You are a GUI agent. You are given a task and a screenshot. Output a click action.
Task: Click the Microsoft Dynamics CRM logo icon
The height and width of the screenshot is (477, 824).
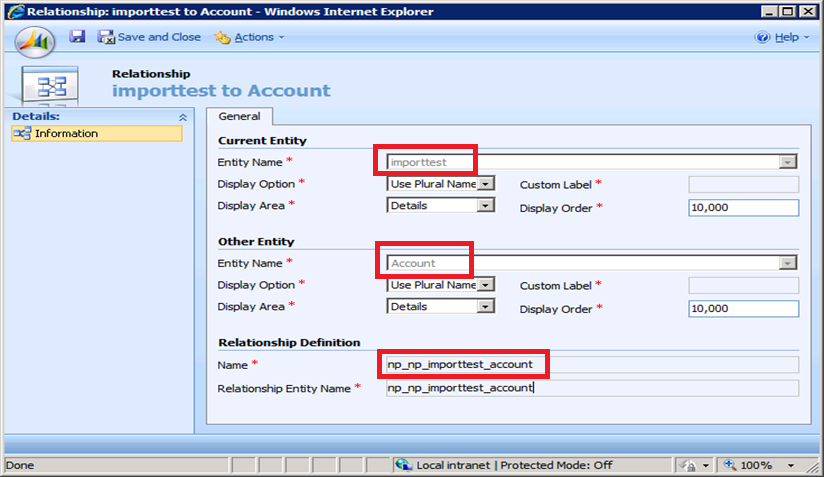pos(35,42)
